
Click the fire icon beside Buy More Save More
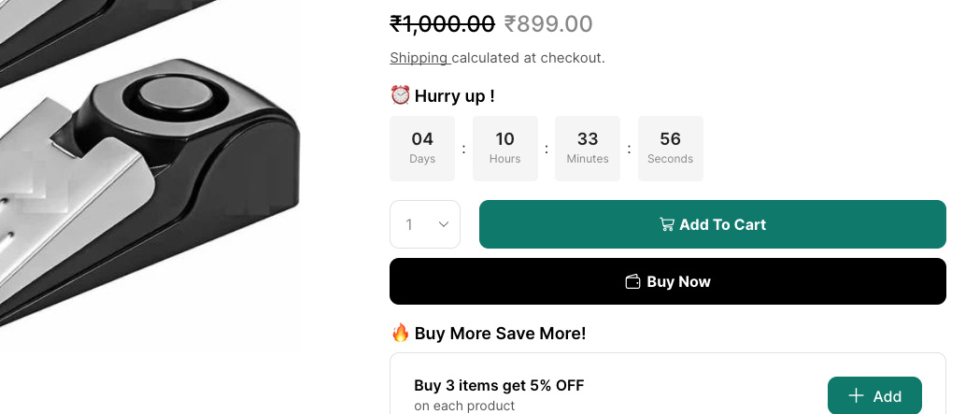(x=400, y=333)
